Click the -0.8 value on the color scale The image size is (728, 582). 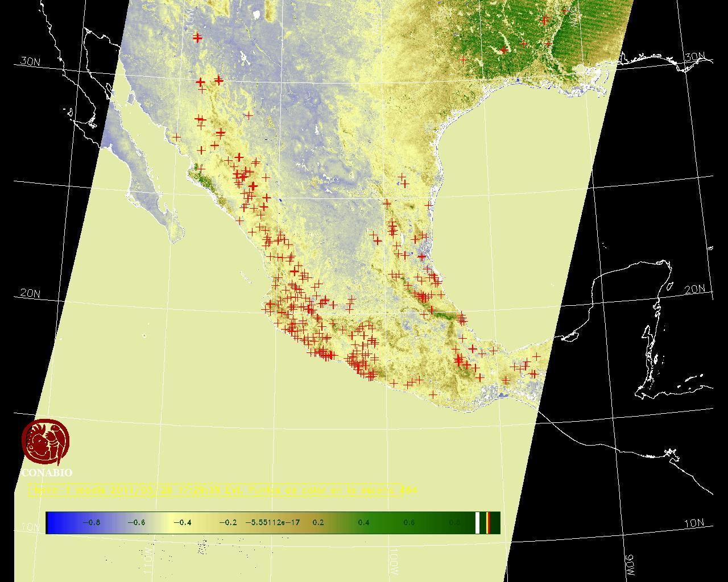(91, 522)
